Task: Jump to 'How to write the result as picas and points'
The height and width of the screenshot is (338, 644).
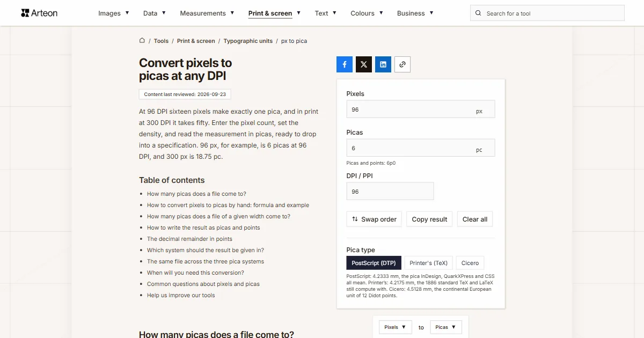Action: click(203, 227)
